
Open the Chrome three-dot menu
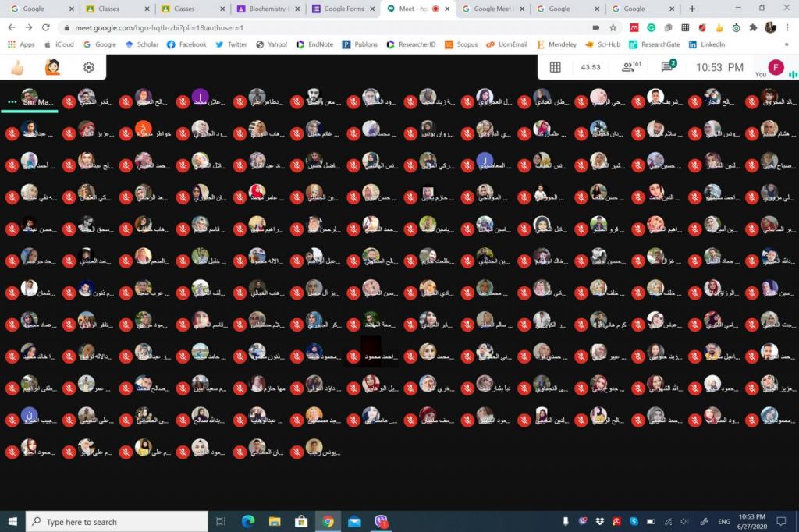point(787,27)
